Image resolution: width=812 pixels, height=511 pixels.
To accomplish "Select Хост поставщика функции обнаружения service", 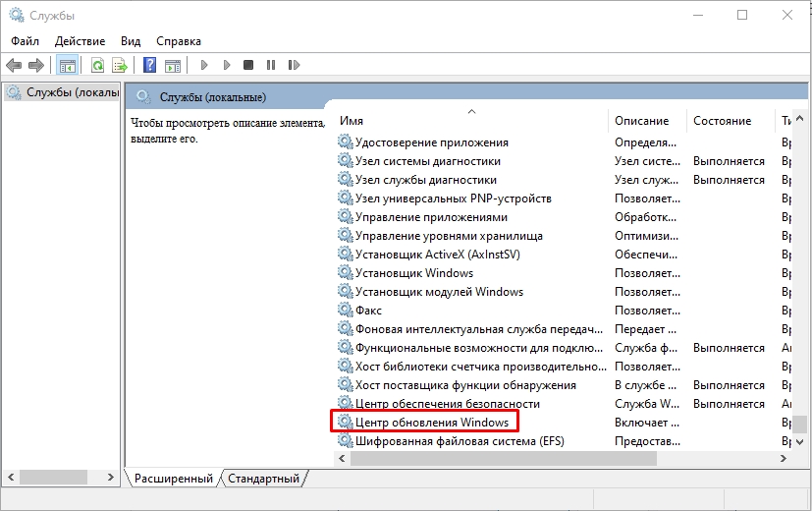I will [x=465, y=385].
